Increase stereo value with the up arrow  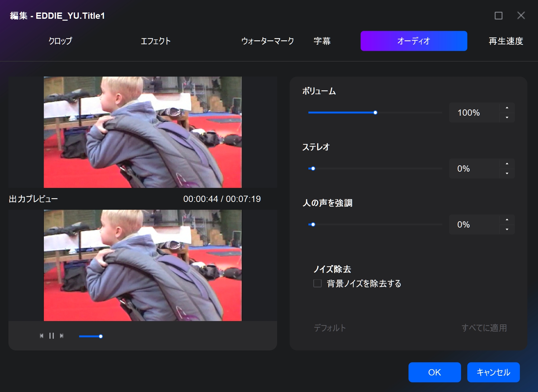pos(507,164)
